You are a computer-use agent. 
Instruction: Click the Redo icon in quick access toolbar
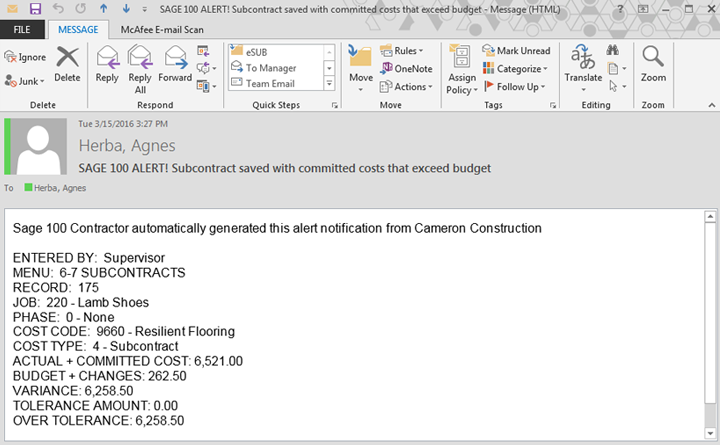tap(81, 8)
